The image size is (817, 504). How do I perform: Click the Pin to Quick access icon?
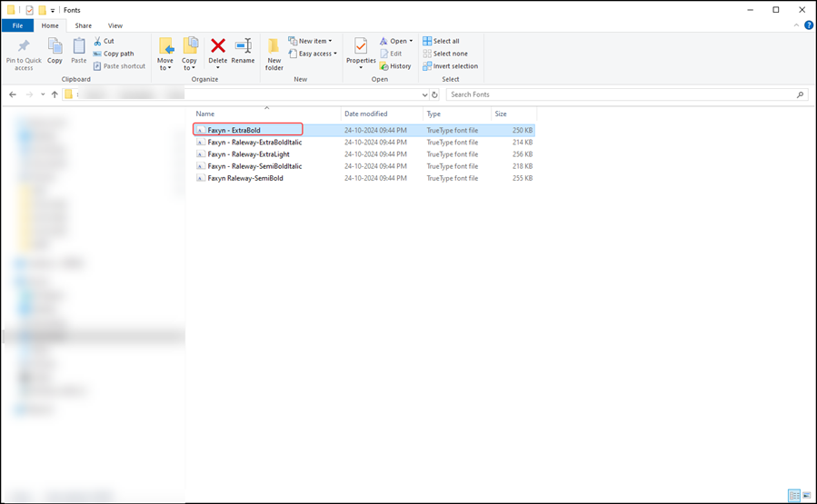[24, 47]
